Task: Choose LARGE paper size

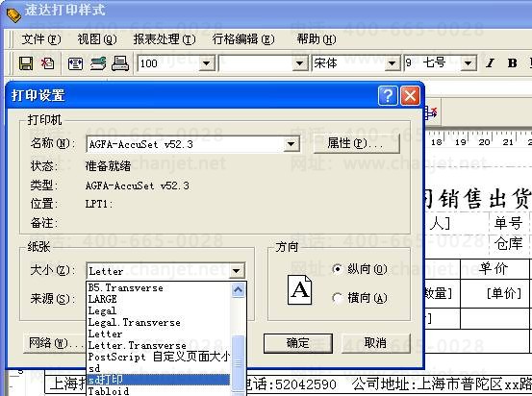Action: coord(159,299)
